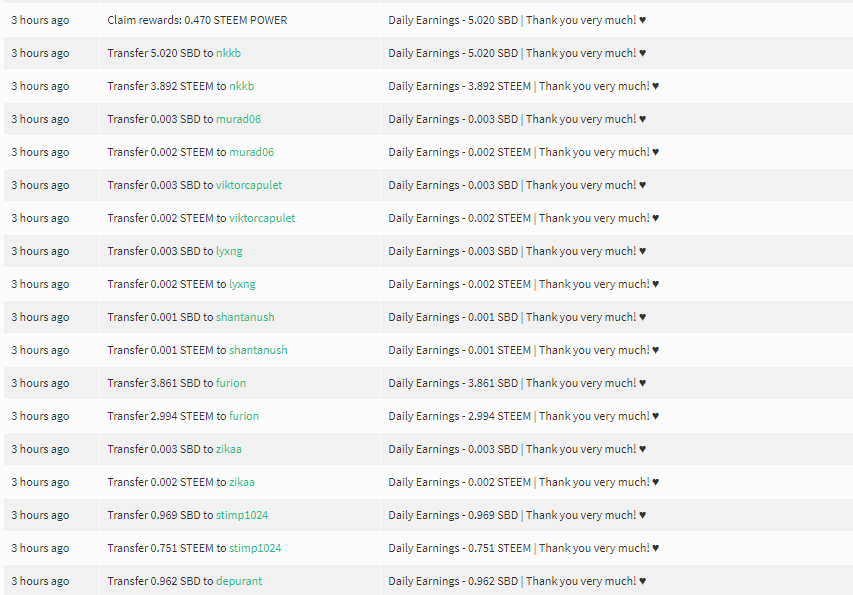Click memo 'Daily Earnings - 0.001 STEEM'
This screenshot has height=595, width=853.
click(x=460, y=350)
